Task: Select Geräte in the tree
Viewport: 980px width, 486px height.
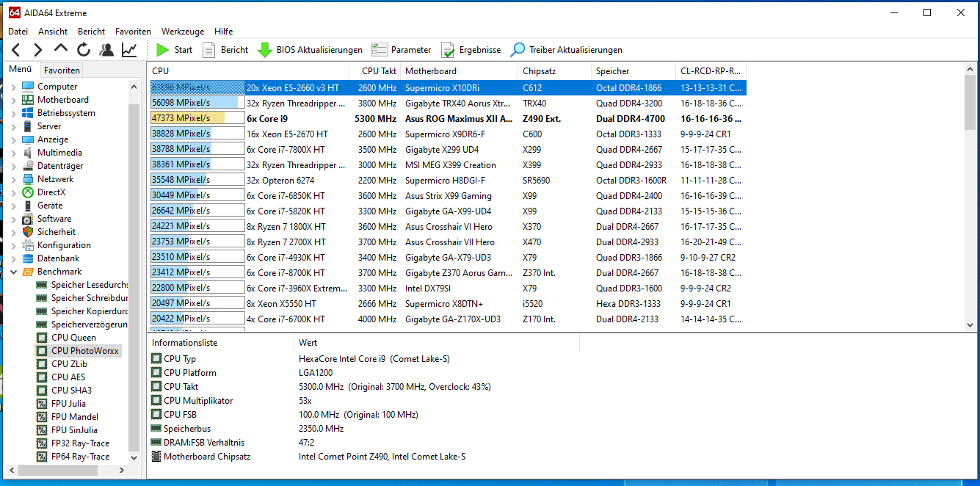Action: pos(50,206)
